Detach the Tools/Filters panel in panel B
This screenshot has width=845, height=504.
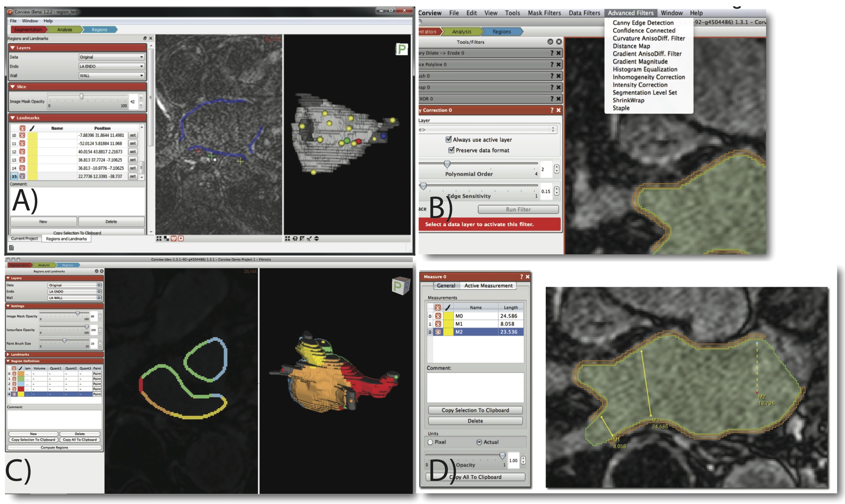click(550, 42)
